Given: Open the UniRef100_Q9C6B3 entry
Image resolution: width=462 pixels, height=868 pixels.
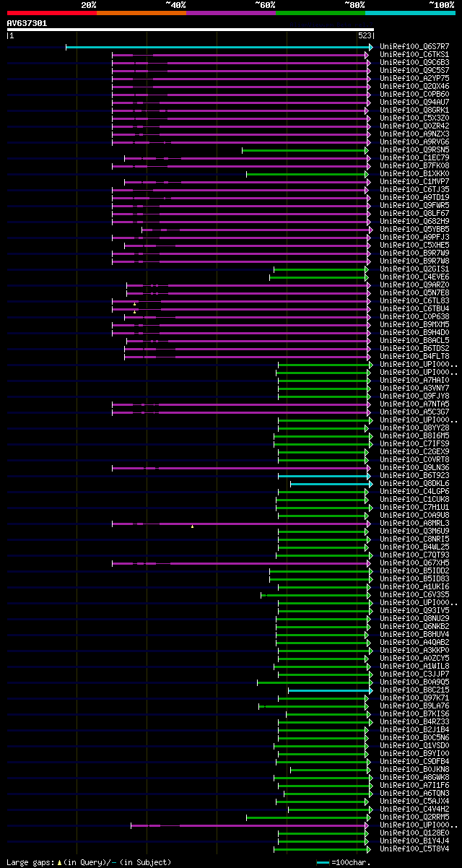Looking at the screenshot, I should (x=414, y=63).
